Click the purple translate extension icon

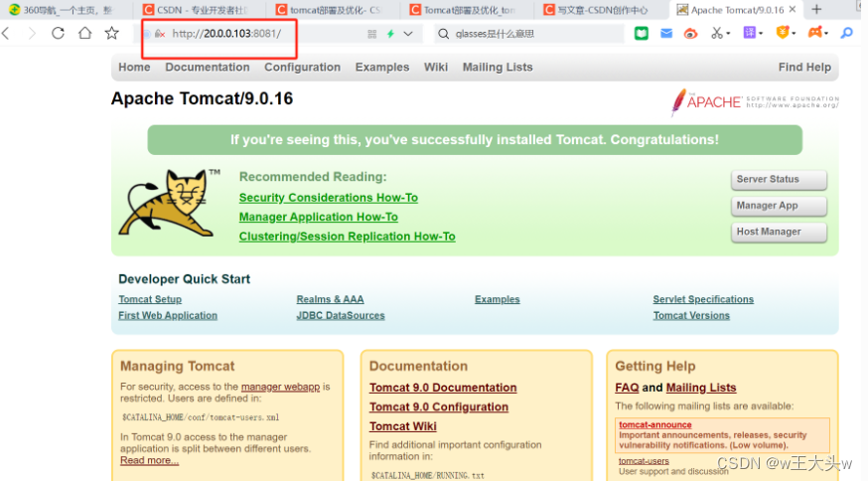(x=749, y=33)
